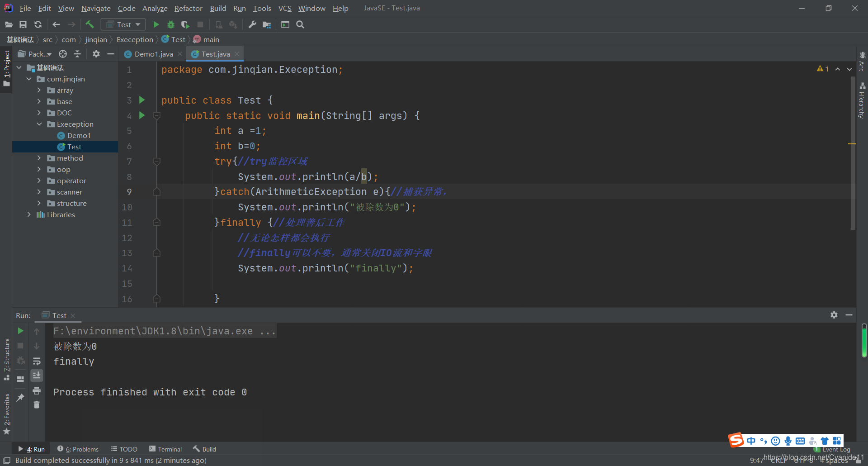Viewport: 868px width, 466px height.
Task: Toggle the Favorites side tool window
Action: [x=6, y=414]
